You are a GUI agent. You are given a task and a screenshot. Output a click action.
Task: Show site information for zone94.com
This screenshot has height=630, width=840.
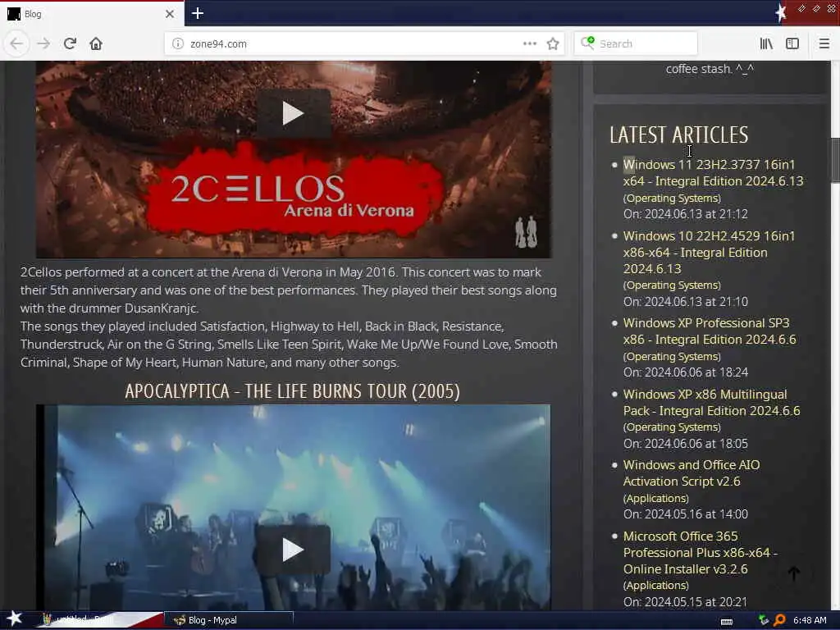click(177, 43)
